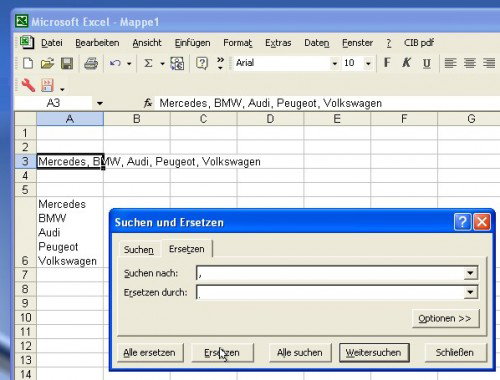Select column B header
Image resolution: width=500 pixels, height=380 pixels.
pos(137,119)
